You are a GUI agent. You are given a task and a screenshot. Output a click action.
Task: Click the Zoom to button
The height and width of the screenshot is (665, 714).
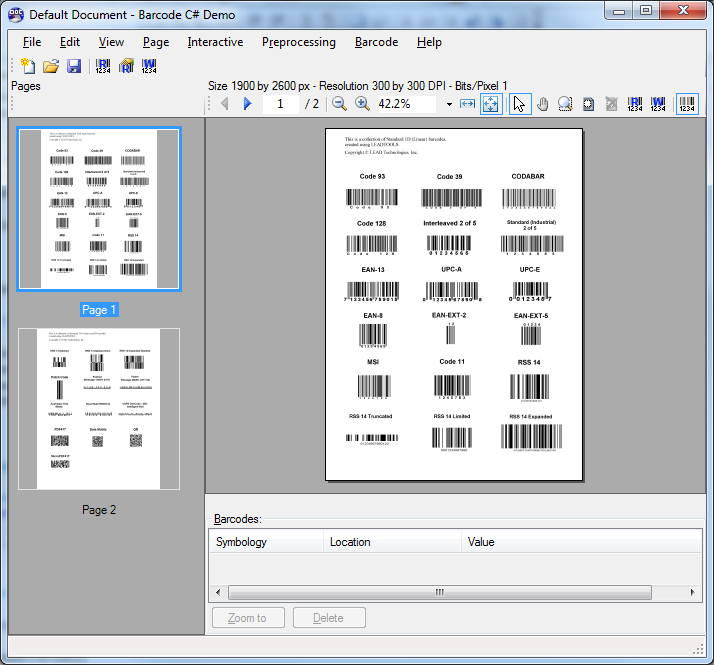[x=248, y=618]
